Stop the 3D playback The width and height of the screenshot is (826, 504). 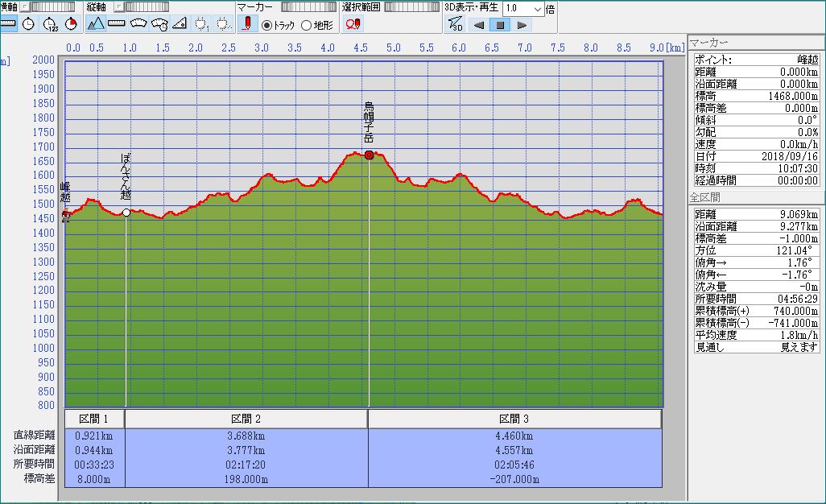(500, 25)
